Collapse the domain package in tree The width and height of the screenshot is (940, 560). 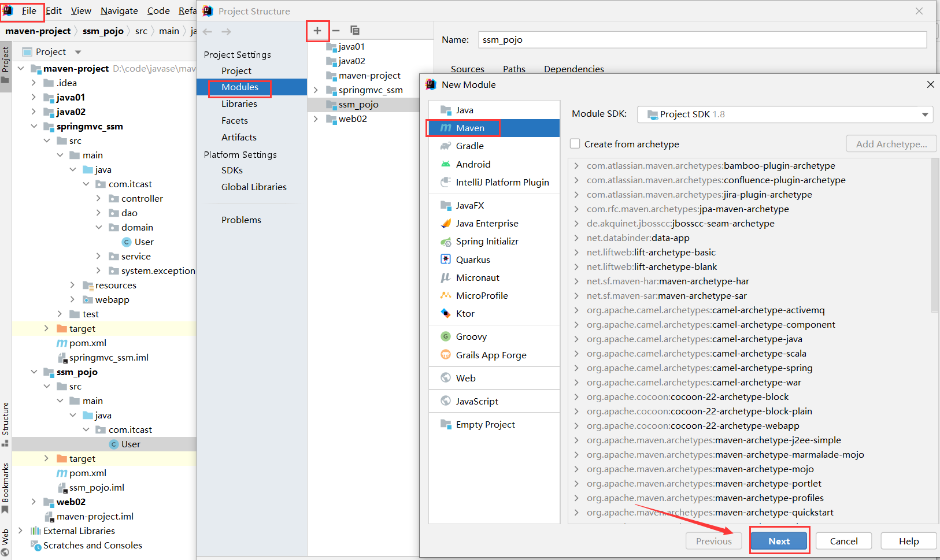(x=99, y=227)
